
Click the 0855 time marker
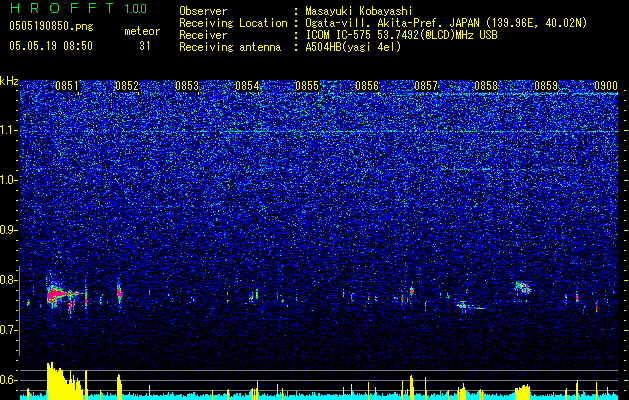click(307, 86)
